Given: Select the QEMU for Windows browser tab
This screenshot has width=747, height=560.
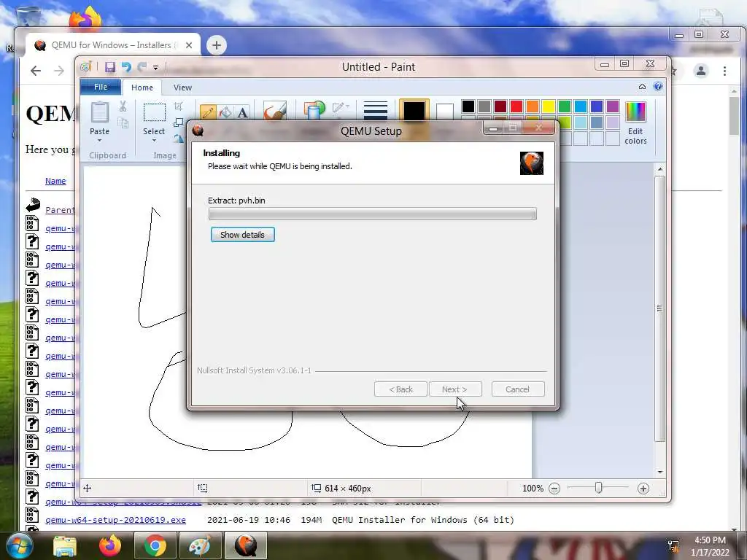Looking at the screenshot, I should [112, 45].
